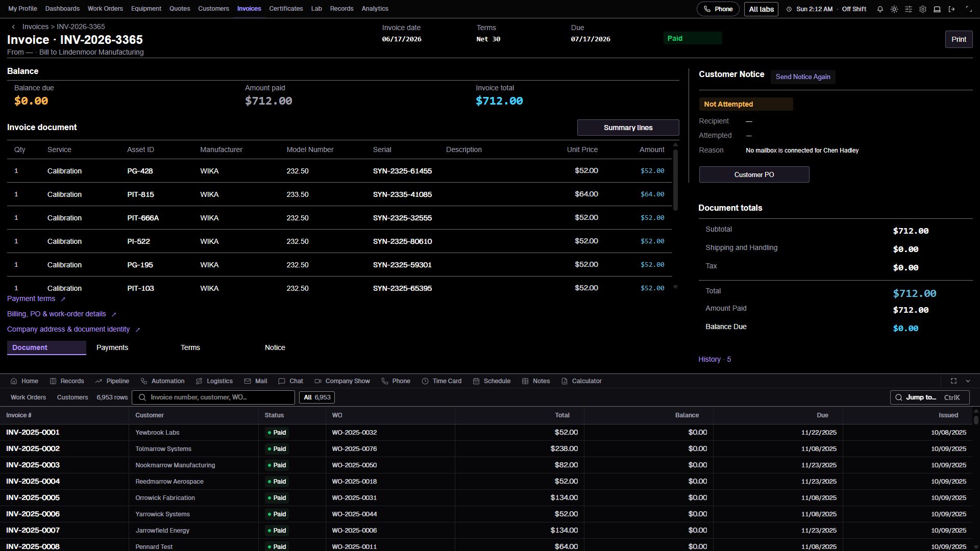Expand Payment terms section
This screenshot has height=551, width=980.
click(36, 299)
